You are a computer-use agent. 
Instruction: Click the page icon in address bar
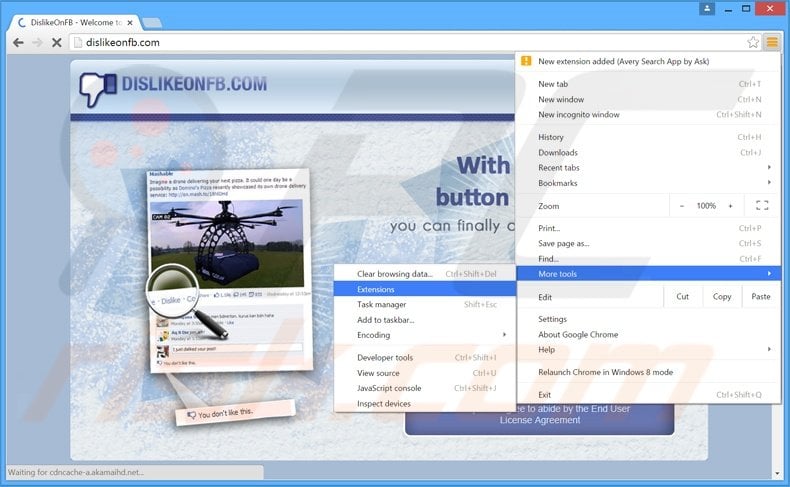pyautogui.click(x=78, y=43)
